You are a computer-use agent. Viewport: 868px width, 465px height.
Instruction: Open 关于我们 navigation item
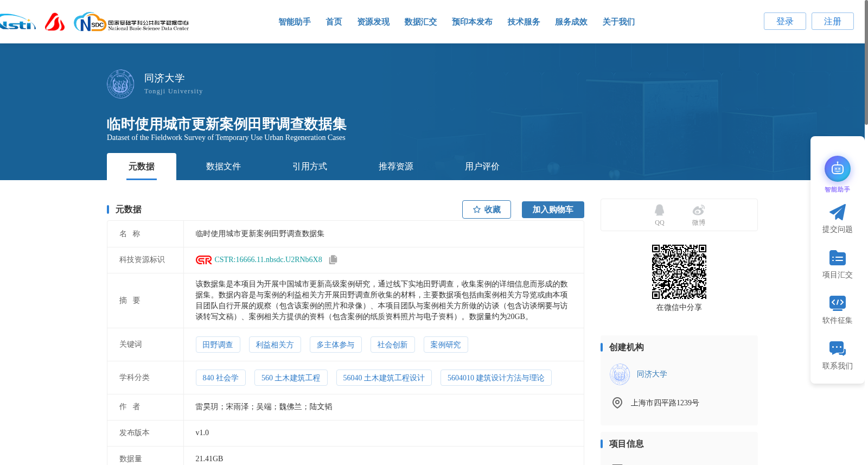click(x=618, y=22)
